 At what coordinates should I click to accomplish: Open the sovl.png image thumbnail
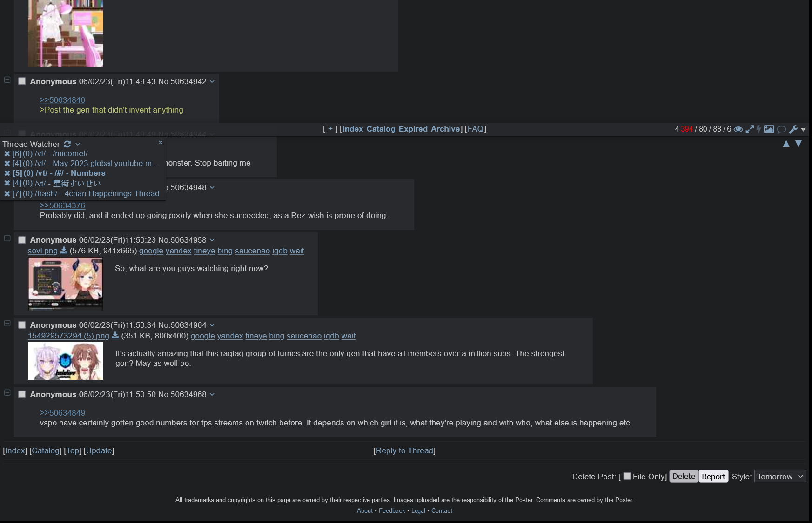66,284
